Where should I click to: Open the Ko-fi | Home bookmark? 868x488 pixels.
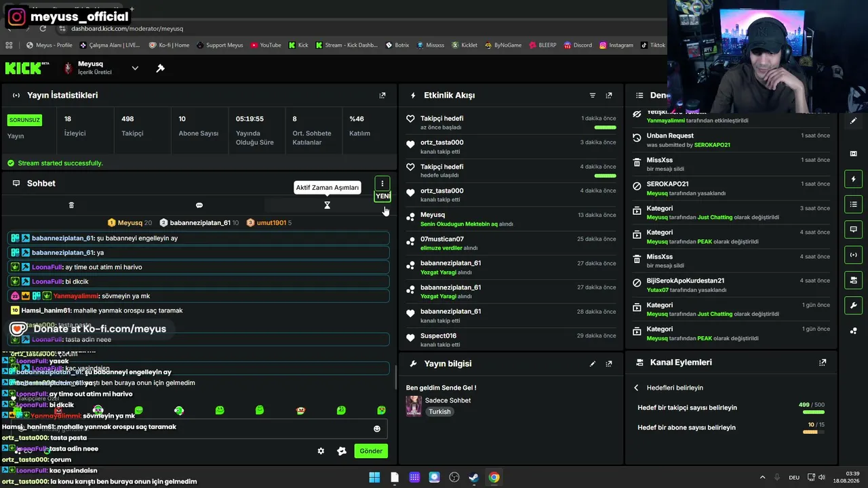pos(170,45)
